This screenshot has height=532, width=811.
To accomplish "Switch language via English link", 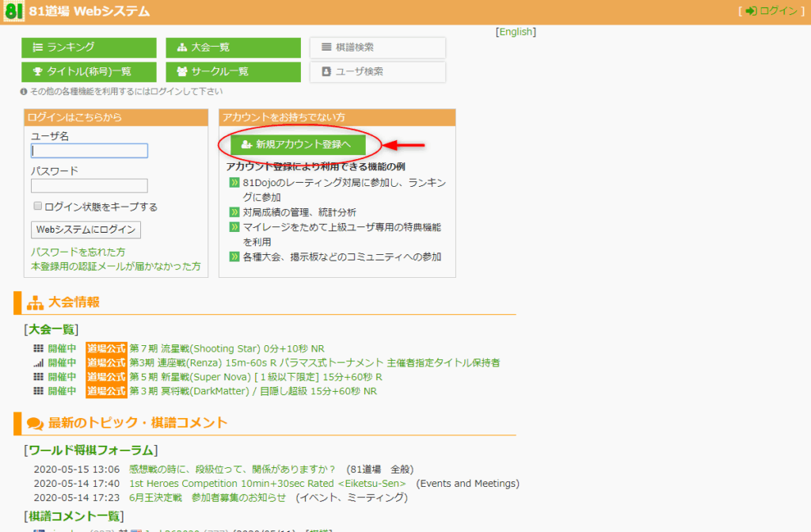I will (x=516, y=32).
